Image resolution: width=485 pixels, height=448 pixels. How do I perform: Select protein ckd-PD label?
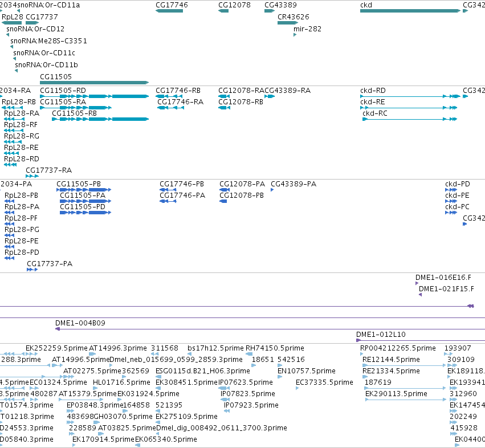coord(458,184)
